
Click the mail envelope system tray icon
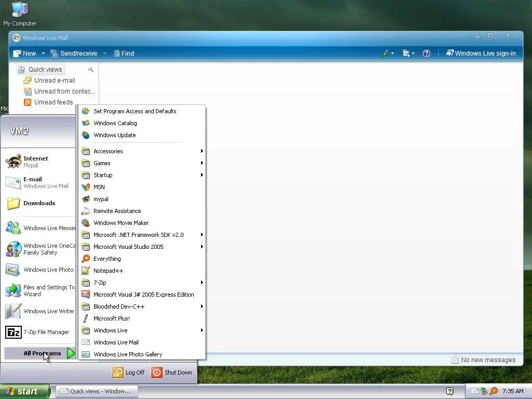(475, 391)
